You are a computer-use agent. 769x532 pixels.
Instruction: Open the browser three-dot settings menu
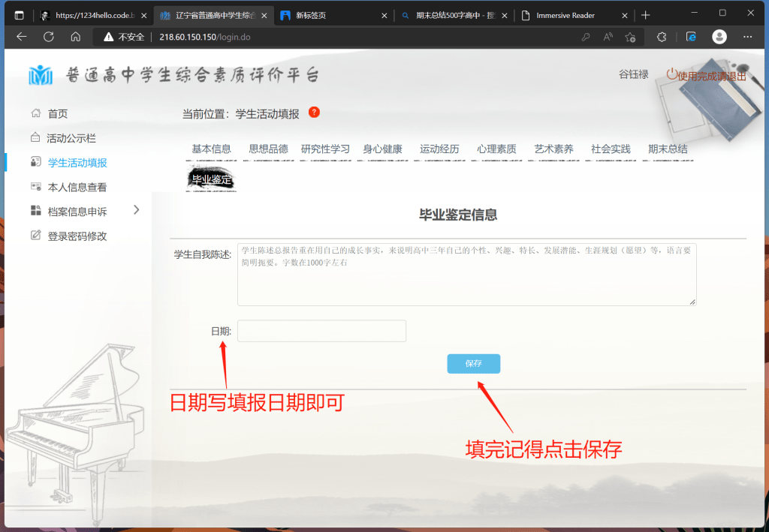click(x=747, y=37)
